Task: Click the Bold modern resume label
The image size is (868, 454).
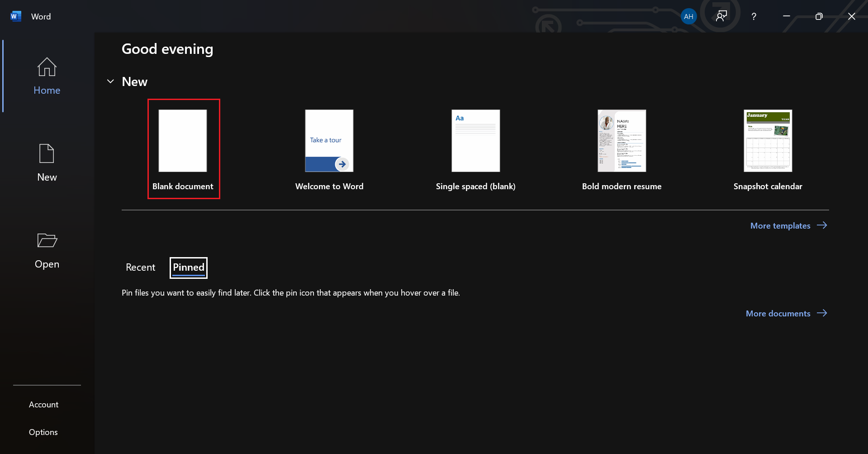Action: (x=622, y=186)
